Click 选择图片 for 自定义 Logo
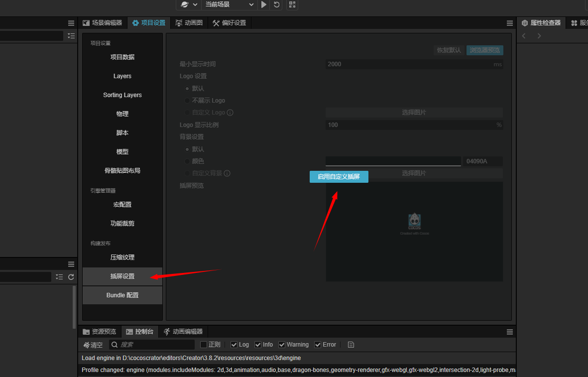The image size is (588, 377). (414, 113)
